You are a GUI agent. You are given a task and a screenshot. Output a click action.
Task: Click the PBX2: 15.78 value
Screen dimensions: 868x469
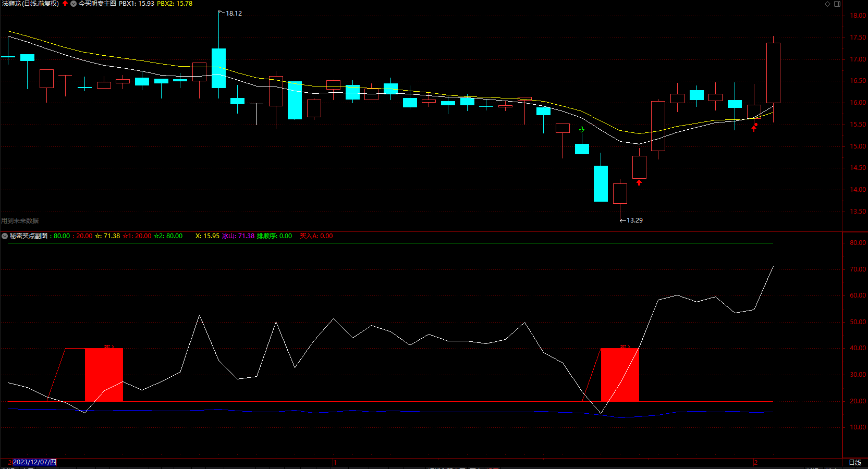175,4
